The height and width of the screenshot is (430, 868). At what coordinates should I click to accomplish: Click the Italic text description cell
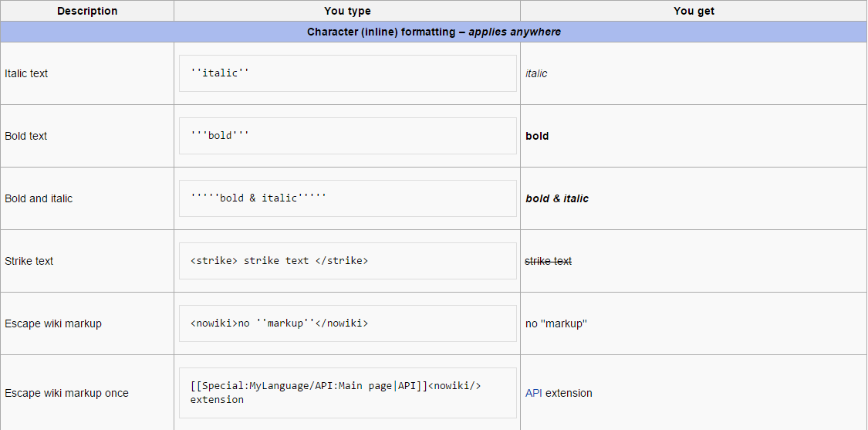(26, 73)
